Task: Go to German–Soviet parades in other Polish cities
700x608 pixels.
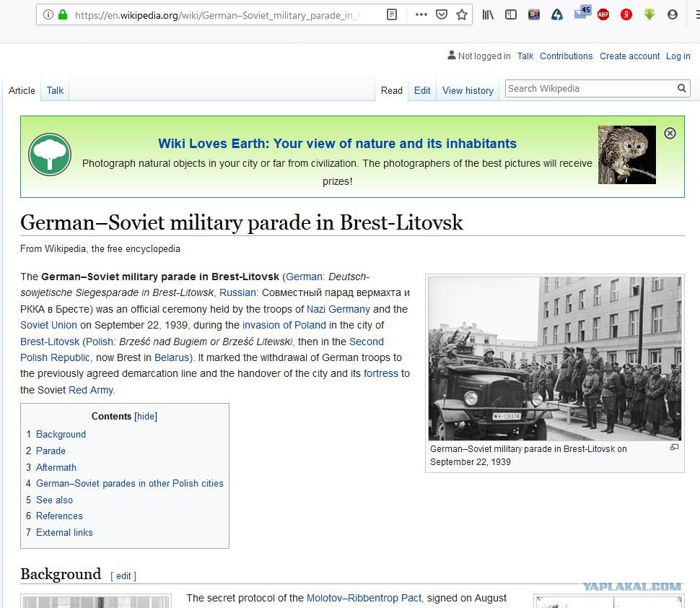Action: tap(129, 483)
